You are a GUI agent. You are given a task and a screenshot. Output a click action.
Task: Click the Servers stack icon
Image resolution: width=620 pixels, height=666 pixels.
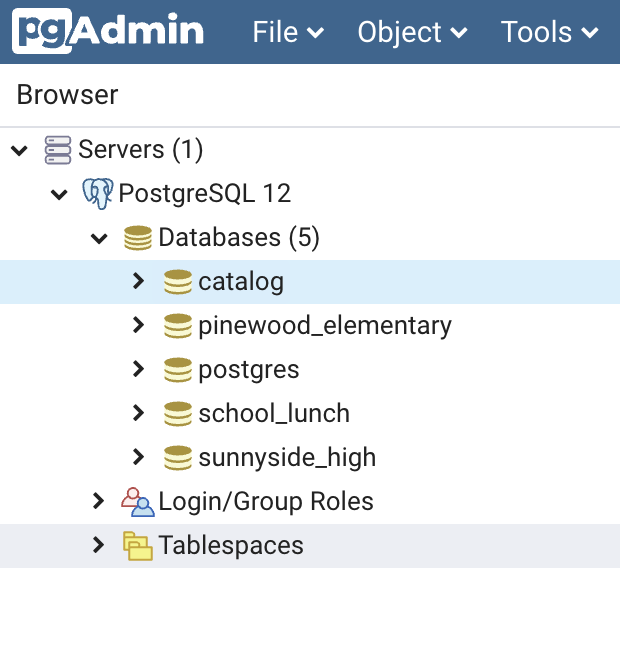[x=58, y=150]
